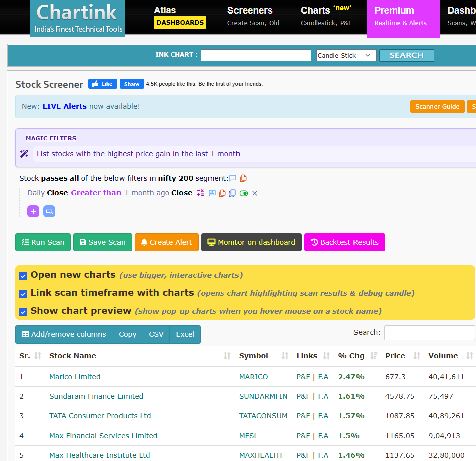Viewport: 476px width, 461px height.
Task: Click the Save Scan button
Action: point(102,242)
